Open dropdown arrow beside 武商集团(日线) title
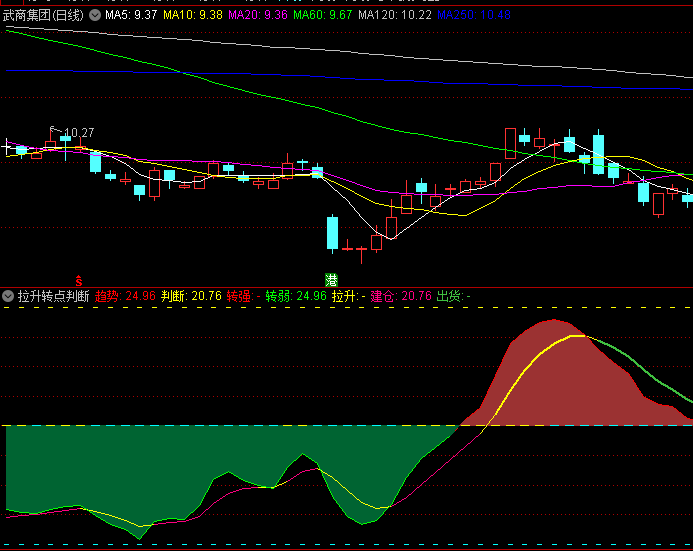Screen dimensions: 693x551 (95, 16)
